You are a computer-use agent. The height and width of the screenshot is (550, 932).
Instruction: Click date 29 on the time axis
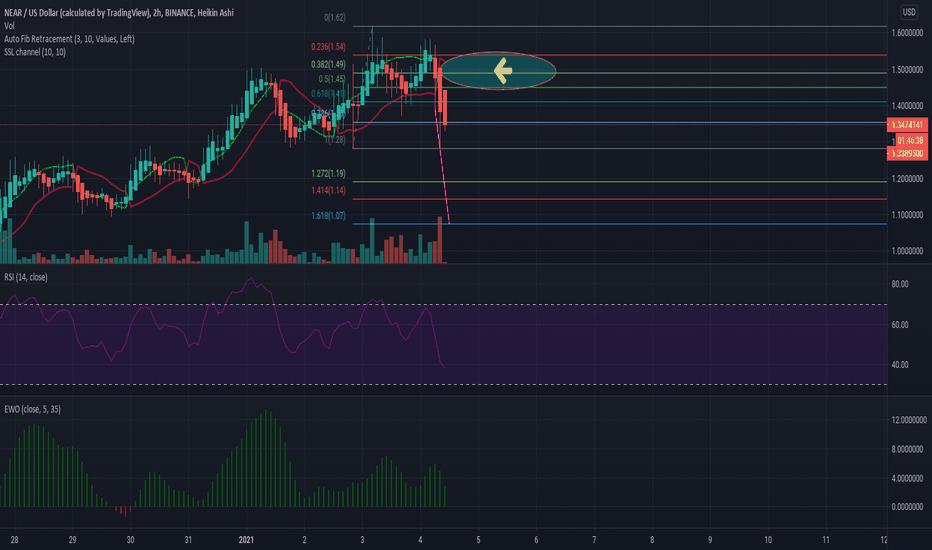[x=73, y=540]
